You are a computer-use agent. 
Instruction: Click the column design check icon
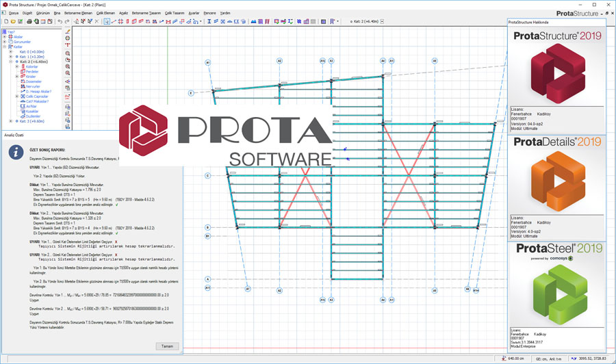click(x=277, y=22)
